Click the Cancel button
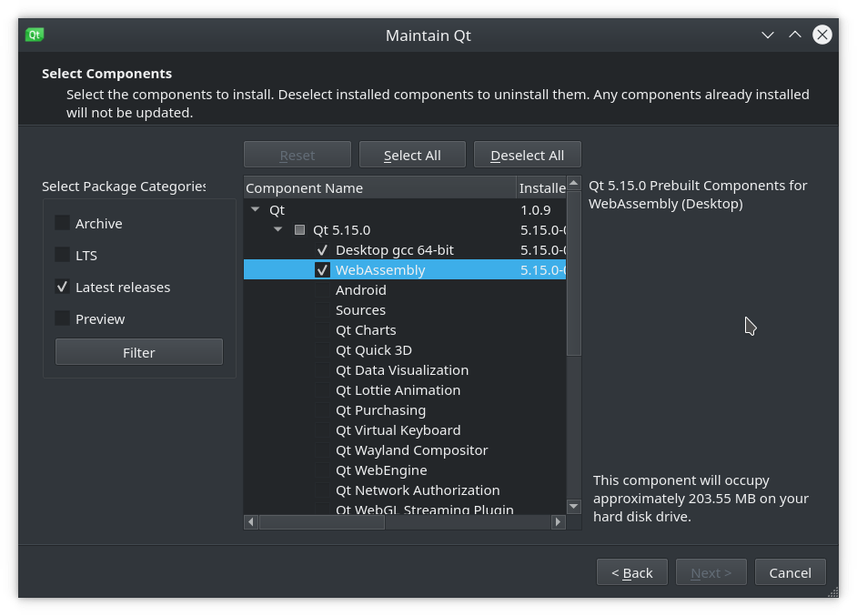857x616 pixels. tap(791, 572)
